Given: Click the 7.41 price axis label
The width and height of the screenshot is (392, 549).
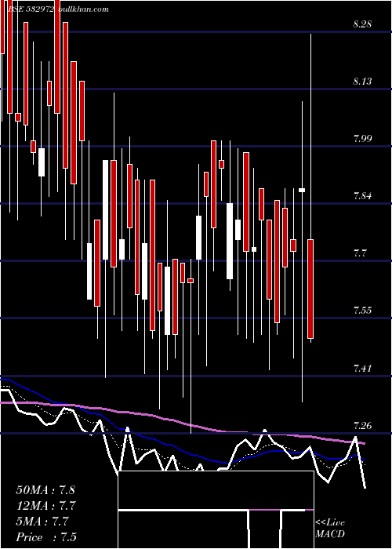Looking at the screenshot, I should click(x=362, y=368).
